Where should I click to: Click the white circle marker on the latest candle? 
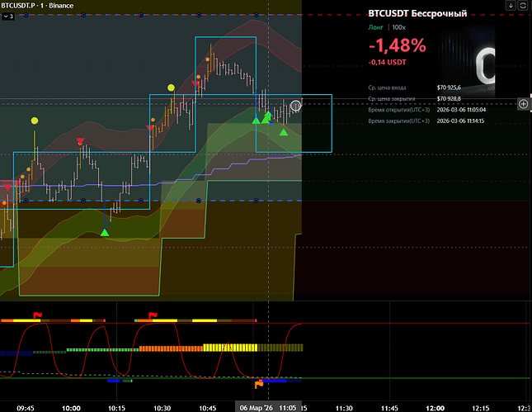point(296,107)
